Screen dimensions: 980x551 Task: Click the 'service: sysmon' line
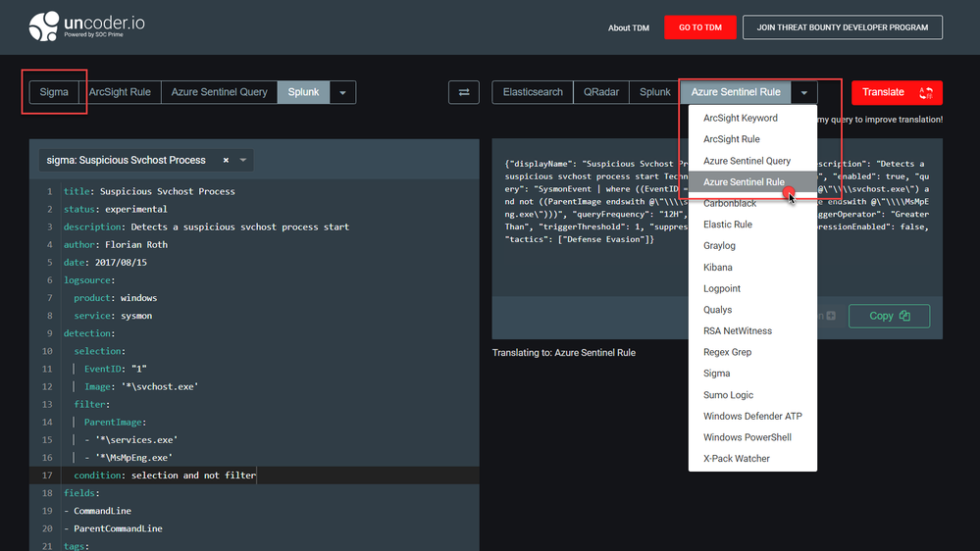[x=113, y=316]
